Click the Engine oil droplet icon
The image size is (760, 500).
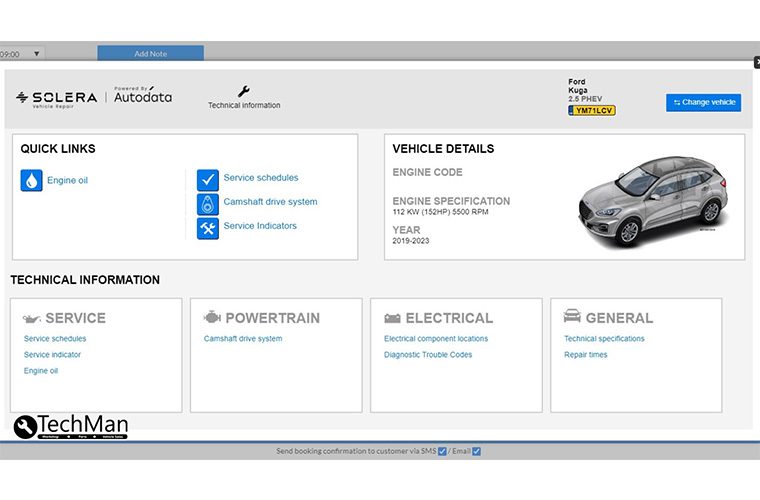pos(31,181)
